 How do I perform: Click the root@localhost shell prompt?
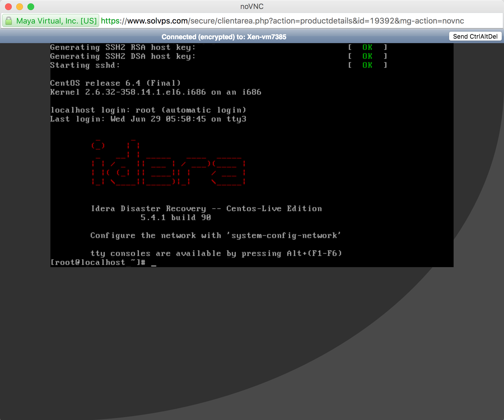tap(98, 262)
